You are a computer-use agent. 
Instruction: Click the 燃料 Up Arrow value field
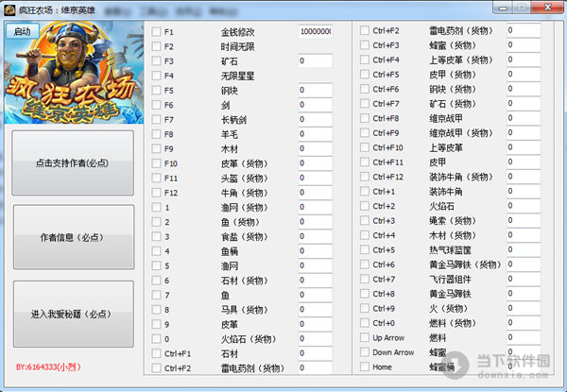524,337
